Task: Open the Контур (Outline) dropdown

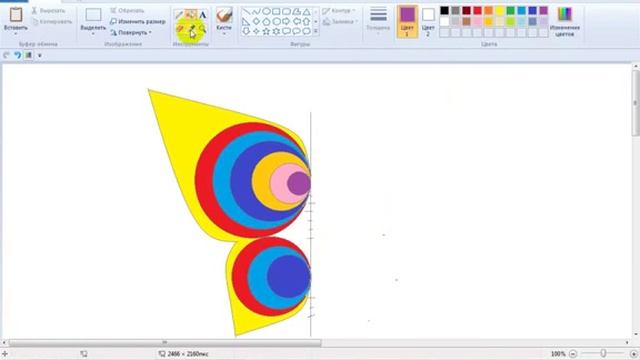Action: (x=338, y=11)
